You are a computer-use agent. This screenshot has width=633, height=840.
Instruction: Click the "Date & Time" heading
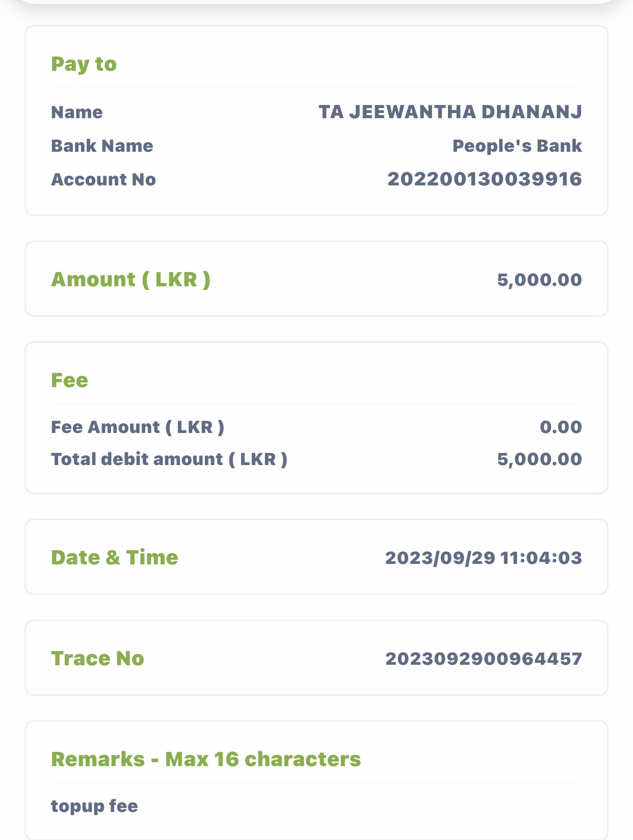coord(115,557)
